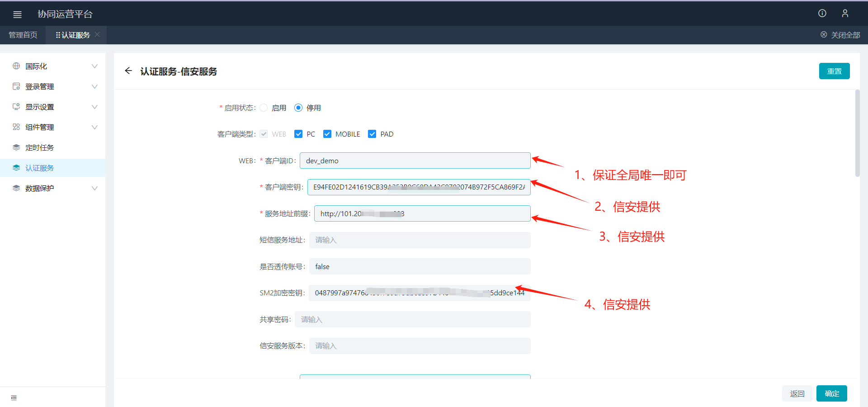Viewport: 868px width, 407px height.
Task: Expand the 数据保护 menu chevron
Action: (x=94, y=188)
